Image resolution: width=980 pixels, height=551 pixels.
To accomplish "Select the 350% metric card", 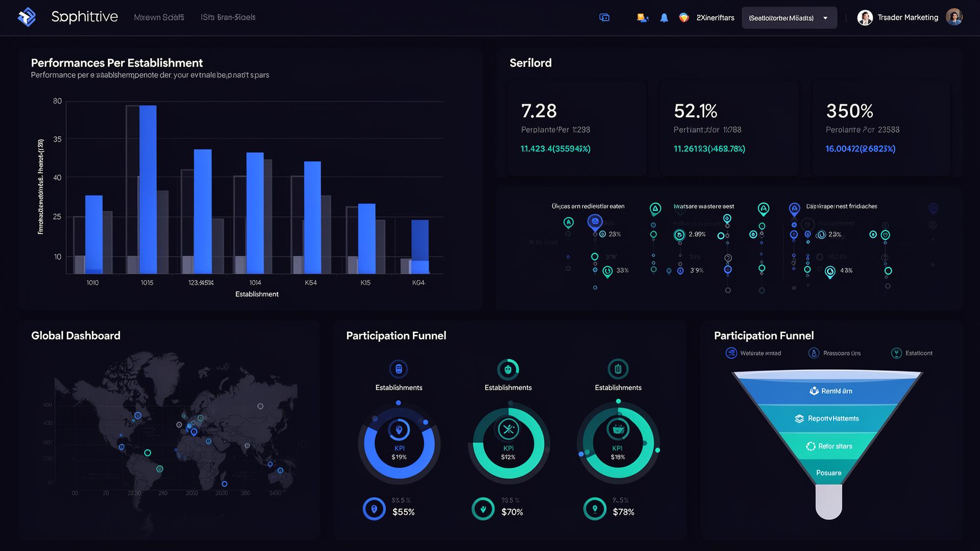I will click(x=881, y=128).
